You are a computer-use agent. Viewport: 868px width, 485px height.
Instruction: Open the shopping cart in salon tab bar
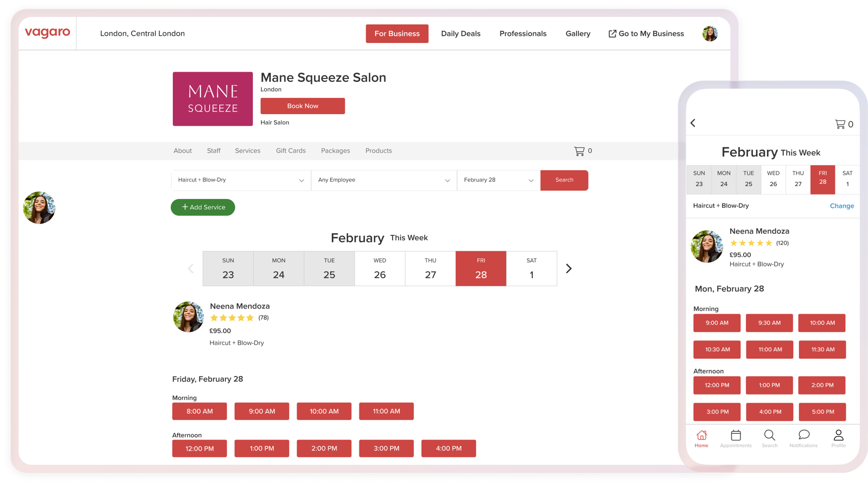583,151
